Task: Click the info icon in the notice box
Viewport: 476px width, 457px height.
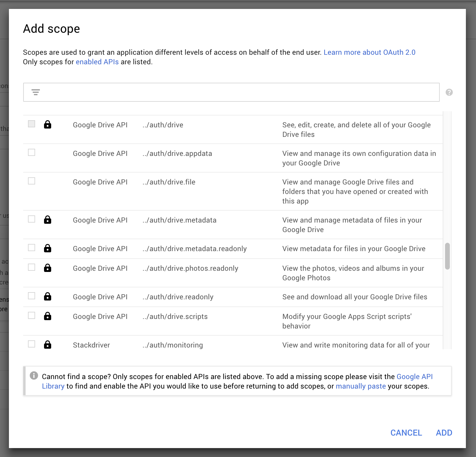Action: (x=34, y=375)
